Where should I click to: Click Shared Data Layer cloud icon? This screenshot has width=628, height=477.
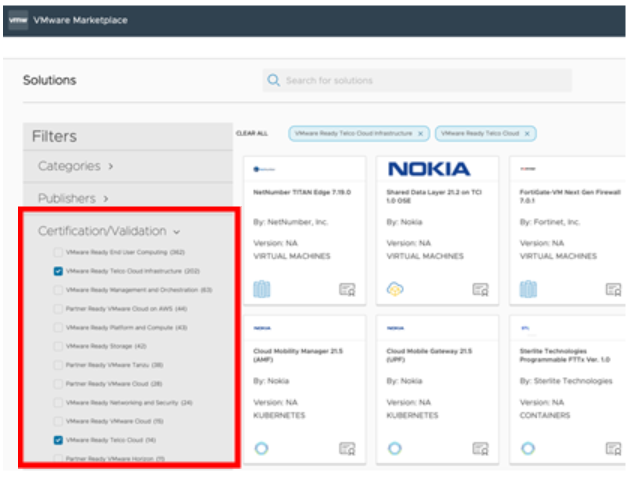coord(395,289)
